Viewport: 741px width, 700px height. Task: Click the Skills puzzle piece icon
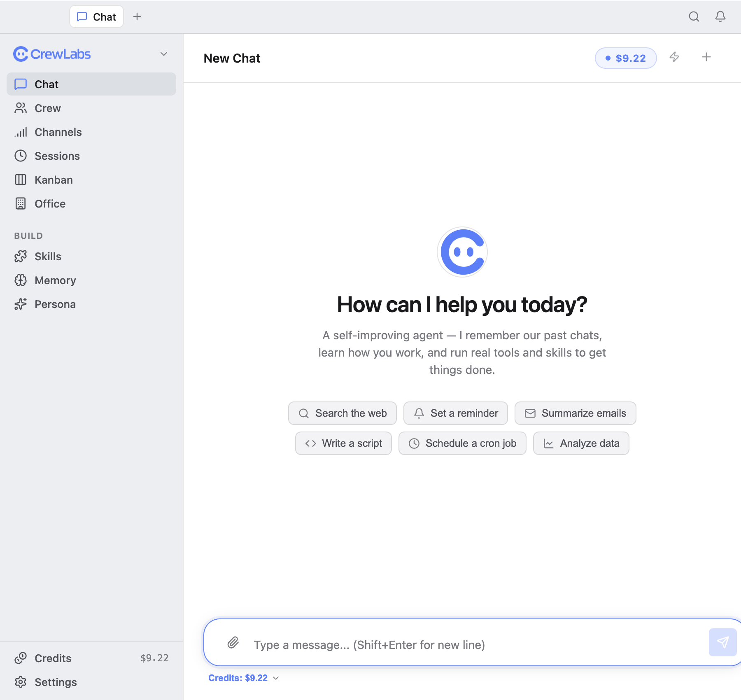point(21,256)
